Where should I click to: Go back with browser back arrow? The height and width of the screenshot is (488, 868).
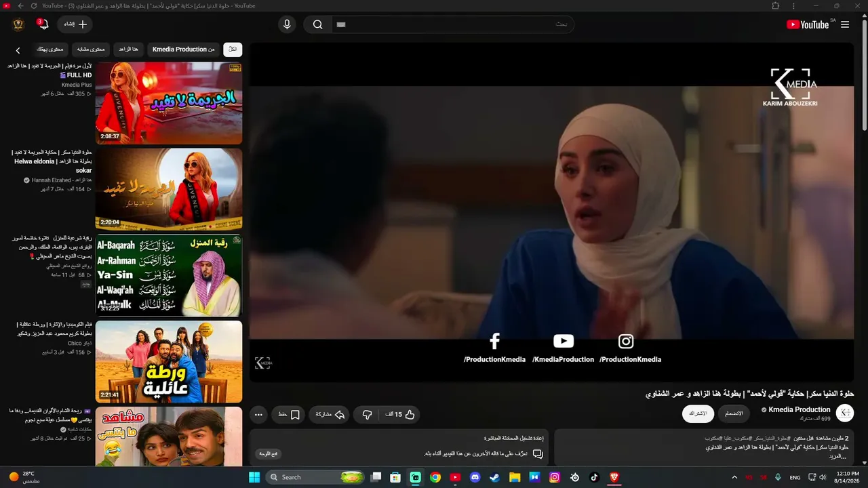[20, 5]
